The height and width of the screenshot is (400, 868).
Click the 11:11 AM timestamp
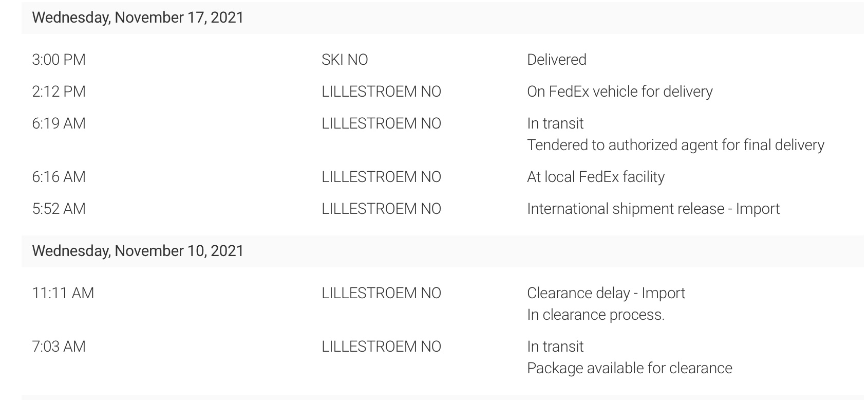(63, 293)
